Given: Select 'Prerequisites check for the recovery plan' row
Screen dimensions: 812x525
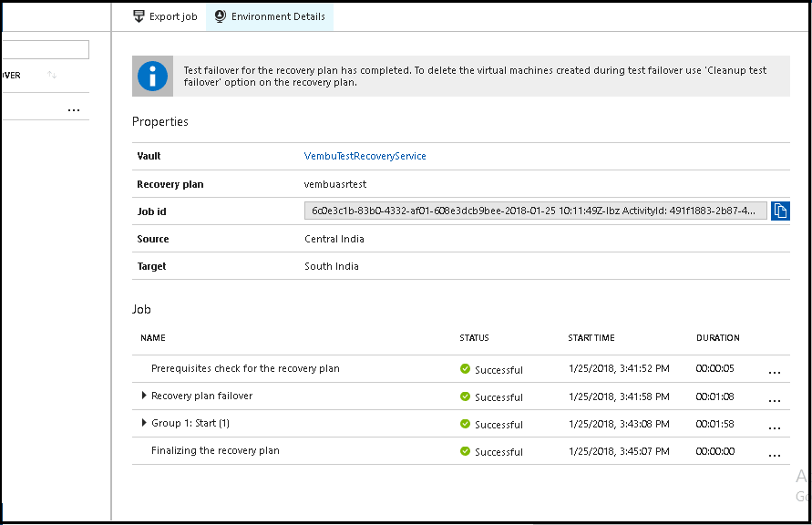Looking at the screenshot, I should point(461,368).
